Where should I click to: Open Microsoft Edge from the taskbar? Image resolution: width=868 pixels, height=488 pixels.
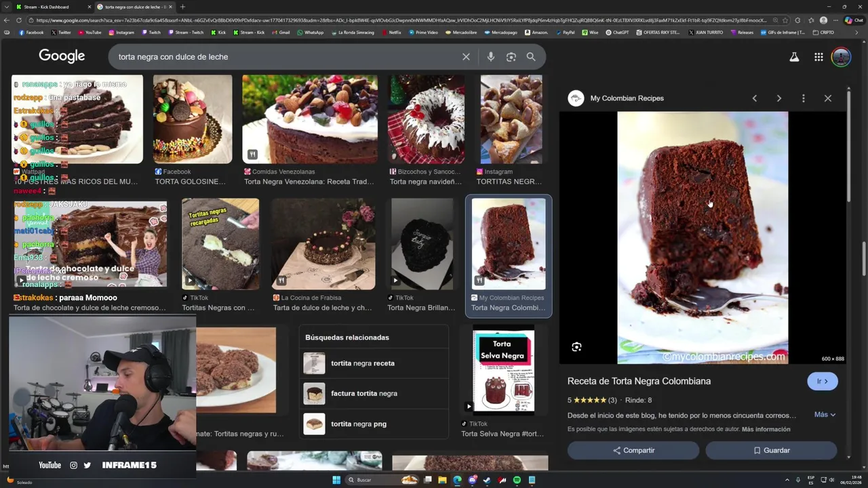[457, 480]
